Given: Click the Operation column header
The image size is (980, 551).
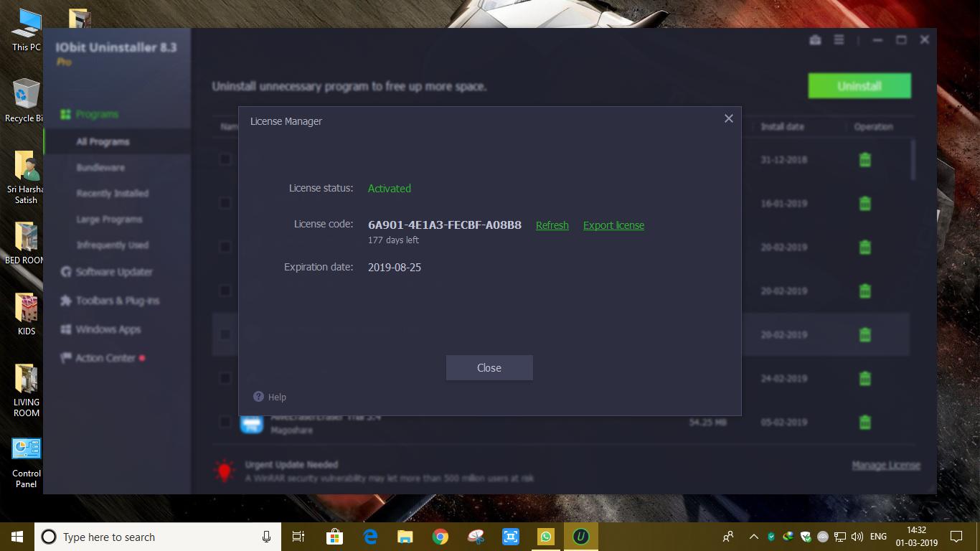Looking at the screenshot, I should (x=873, y=126).
